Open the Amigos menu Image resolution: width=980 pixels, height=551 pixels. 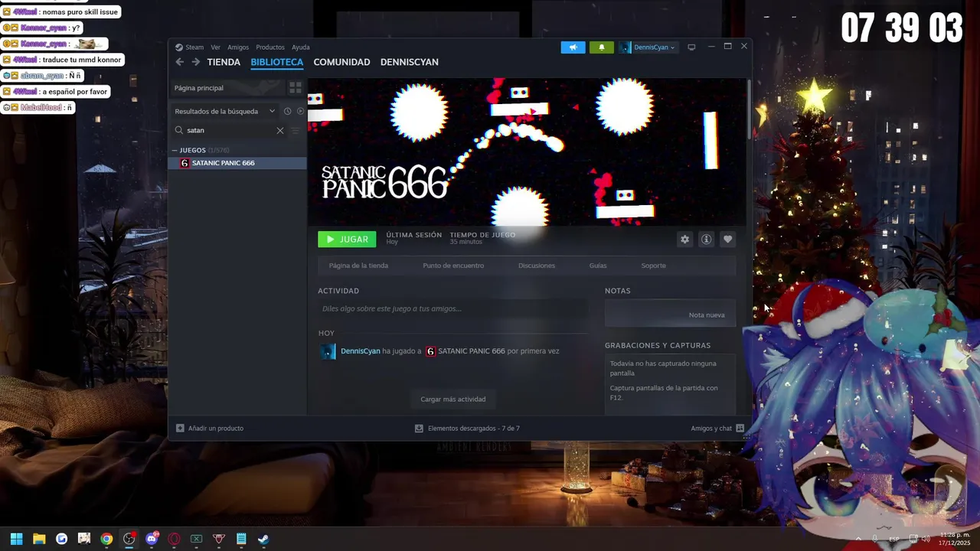pyautogui.click(x=238, y=47)
